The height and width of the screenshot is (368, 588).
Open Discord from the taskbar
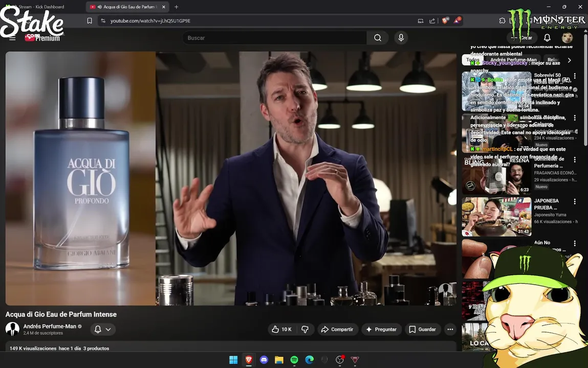pyautogui.click(x=264, y=360)
